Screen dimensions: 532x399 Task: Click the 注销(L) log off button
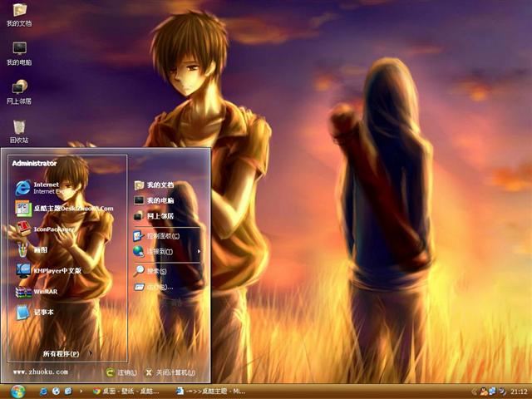[x=121, y=372]
